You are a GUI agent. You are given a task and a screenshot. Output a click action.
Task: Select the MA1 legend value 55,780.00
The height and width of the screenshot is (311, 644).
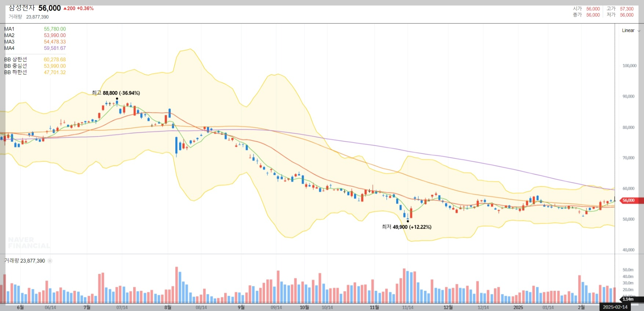click(55, 29)
